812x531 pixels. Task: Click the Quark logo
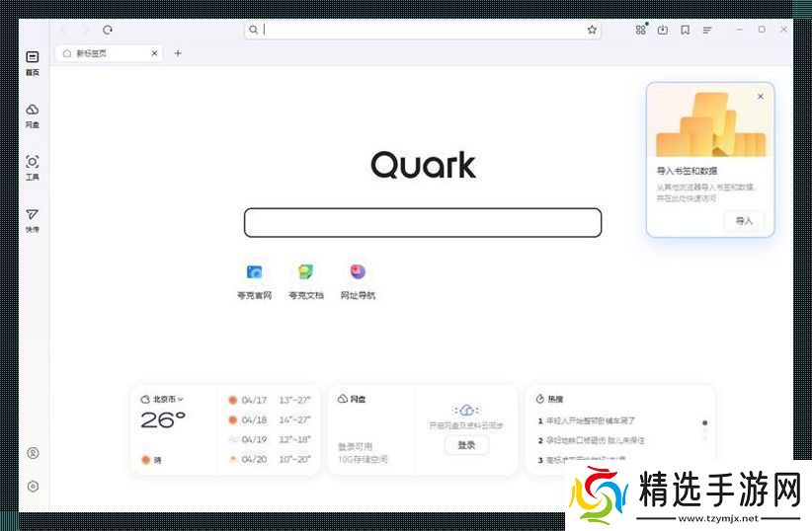tap(423, 165)
